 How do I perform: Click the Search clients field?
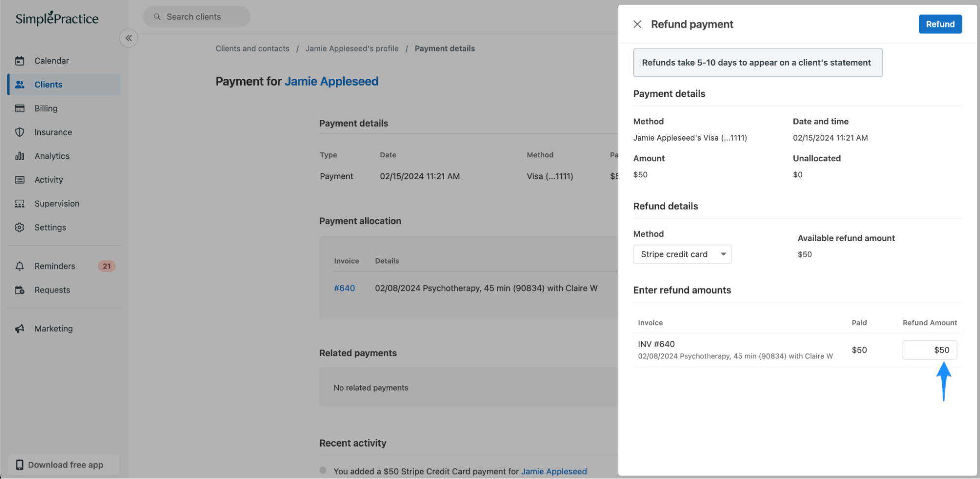pyautogui.click(x=197, y=17)
